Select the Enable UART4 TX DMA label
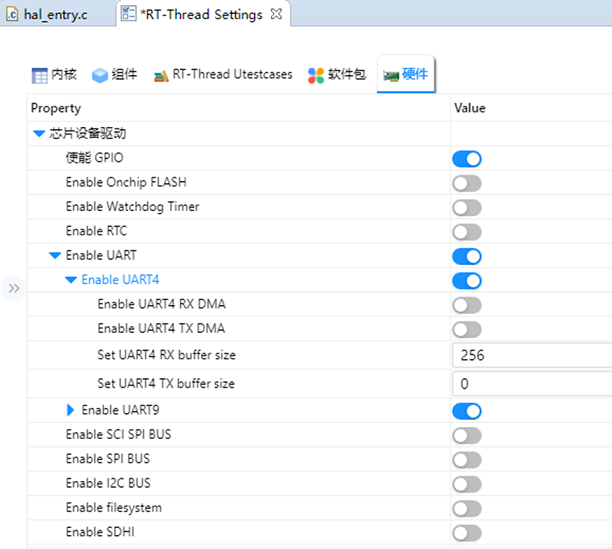The image size is (612, 549). [x=161, y=328]
